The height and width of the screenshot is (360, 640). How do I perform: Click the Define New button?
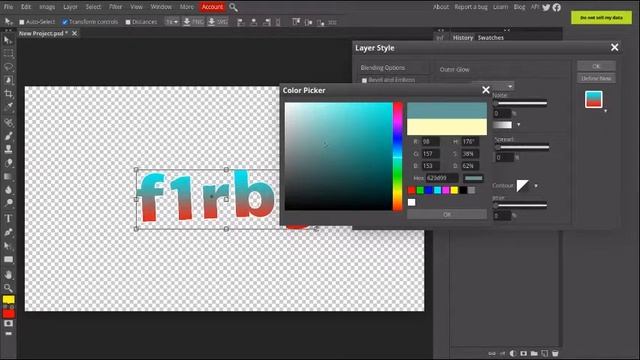click(x=596, y=78)
